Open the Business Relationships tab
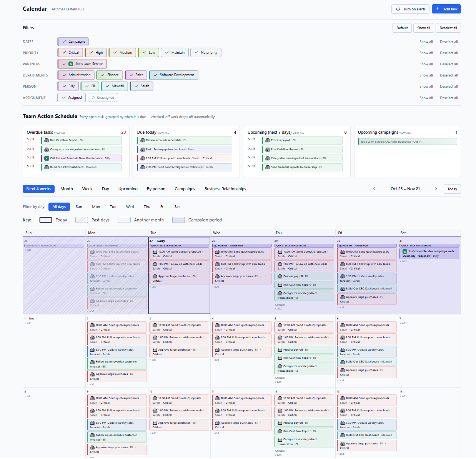Image resolution: width=476 pixels, height=459 pixels. (225, 189)
